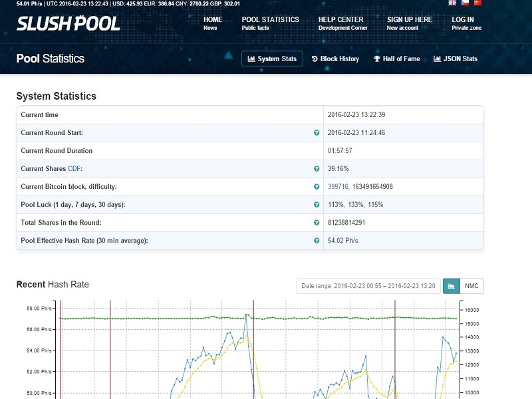Open help for Current Round Start

tap(317, 132)
